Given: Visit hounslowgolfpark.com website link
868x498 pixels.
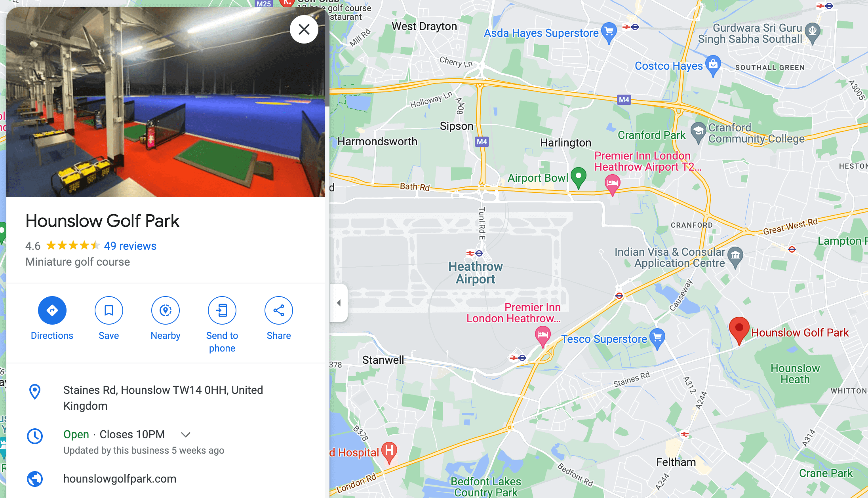Looking at the screenshot, I should click(120, 479).
